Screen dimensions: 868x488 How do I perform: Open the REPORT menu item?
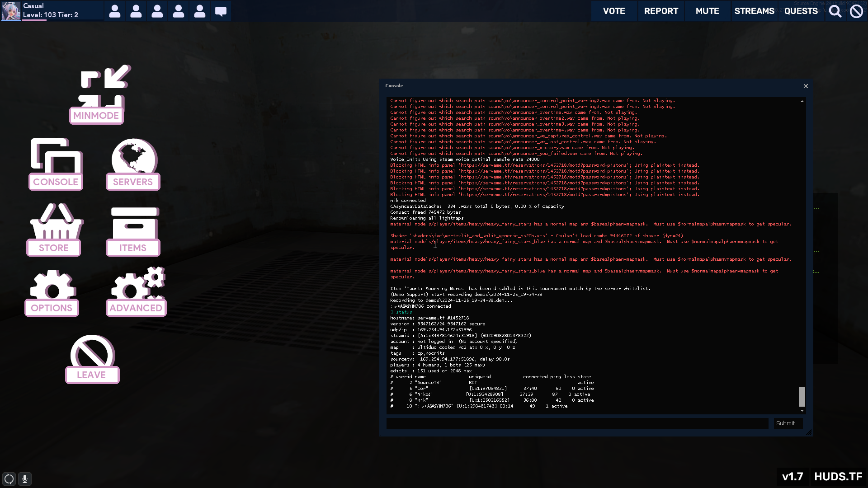coord(661,11)
